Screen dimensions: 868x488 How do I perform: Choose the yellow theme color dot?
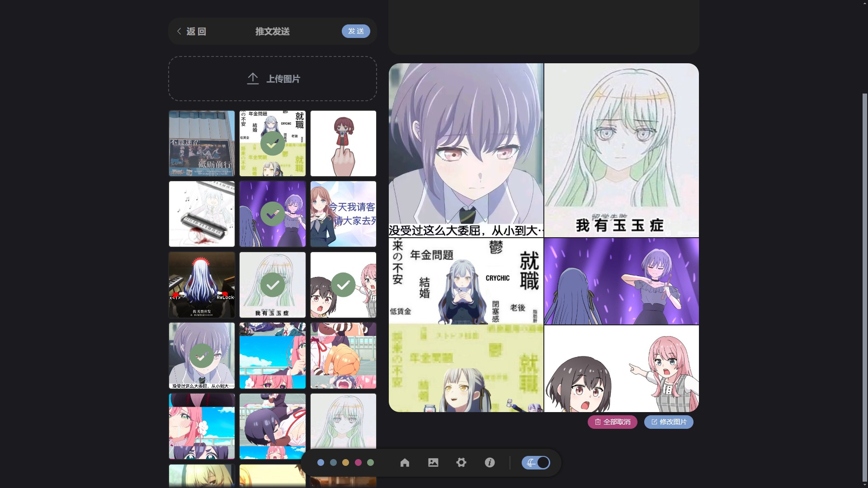[x=345, y=462]
